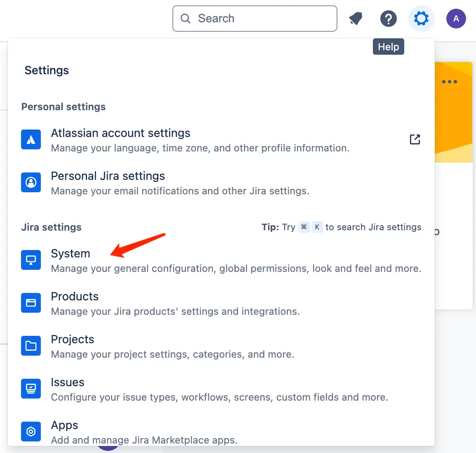The width and height of the screenshot is (476, 453).
Task: Click the settings gear icon
Action: coord(421,18)
